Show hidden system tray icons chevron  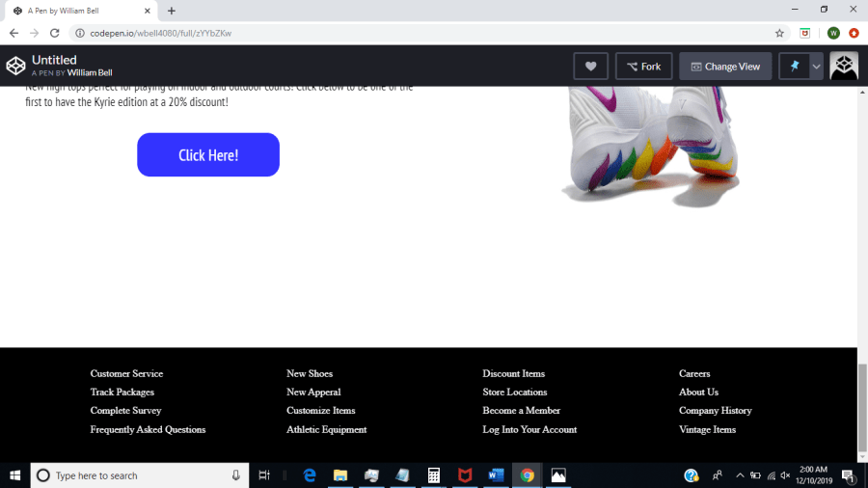click(740, 475)
